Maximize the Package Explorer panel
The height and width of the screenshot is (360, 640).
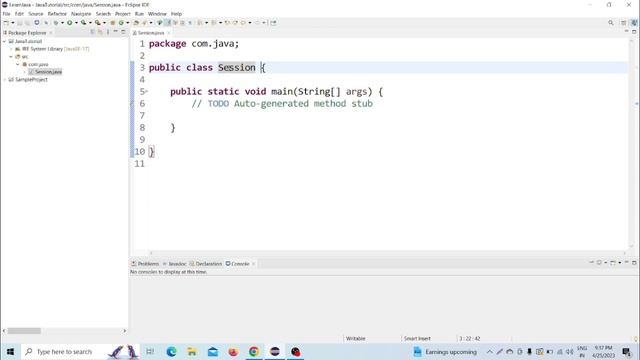pos(123,32)
